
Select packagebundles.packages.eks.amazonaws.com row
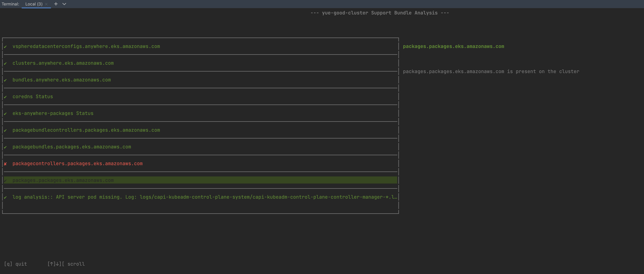pos(72,147)
